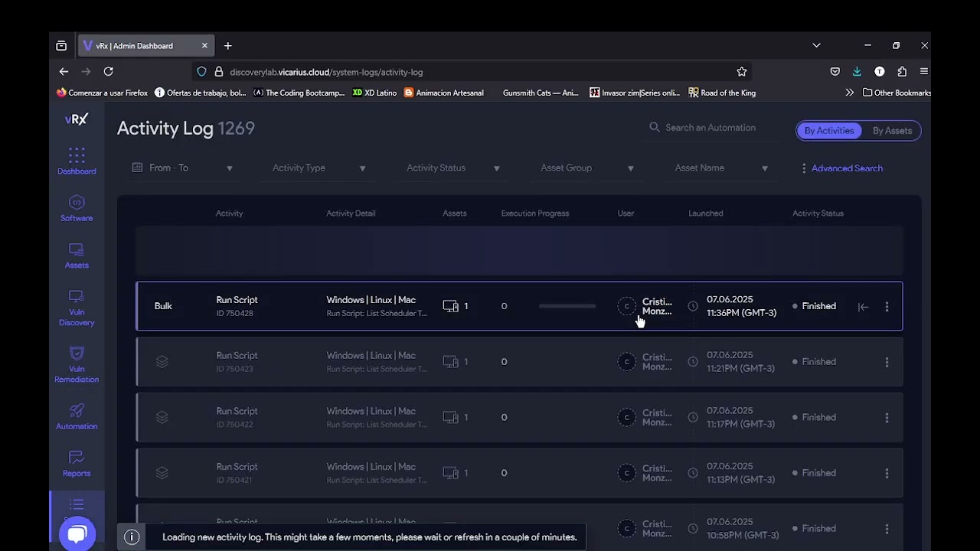The width and height of the screenshot is (980, 551).
Task: Open Firefox downloads panel
Action: (857, 71)
